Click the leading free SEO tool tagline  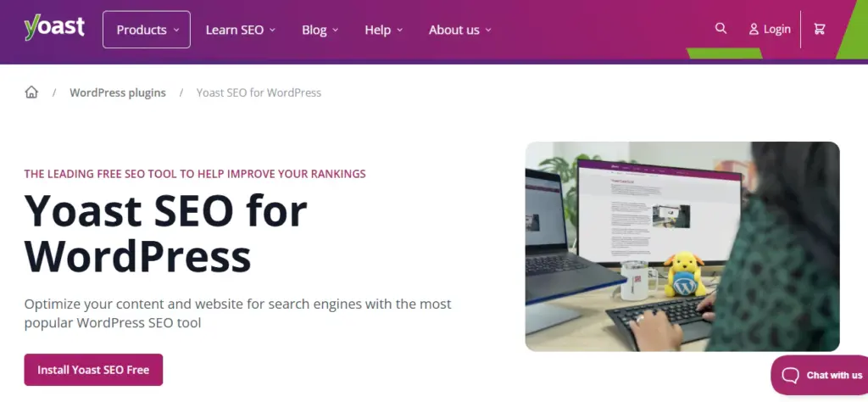(195, 174)
